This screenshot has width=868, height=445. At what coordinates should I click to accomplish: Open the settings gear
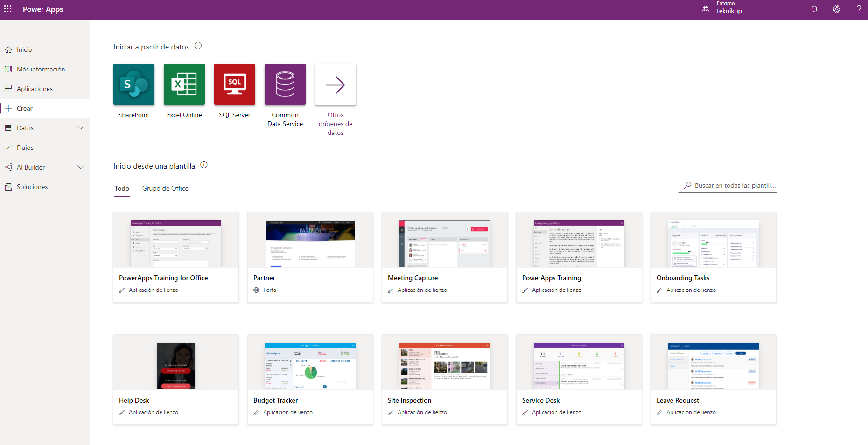coord(837,9)
